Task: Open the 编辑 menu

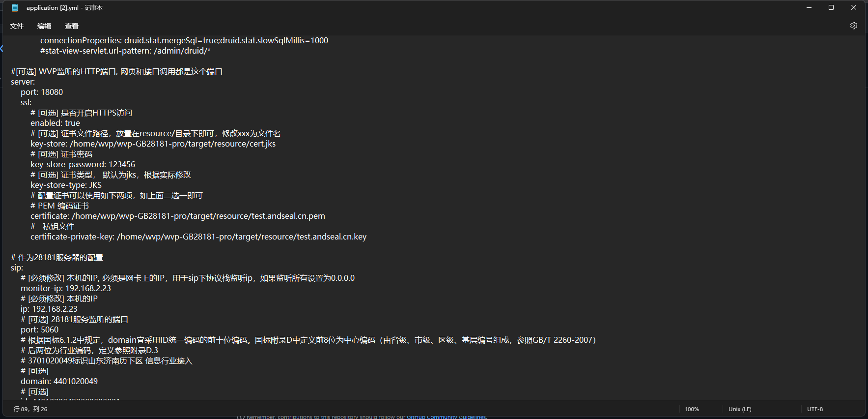Action: pos(44,26)
